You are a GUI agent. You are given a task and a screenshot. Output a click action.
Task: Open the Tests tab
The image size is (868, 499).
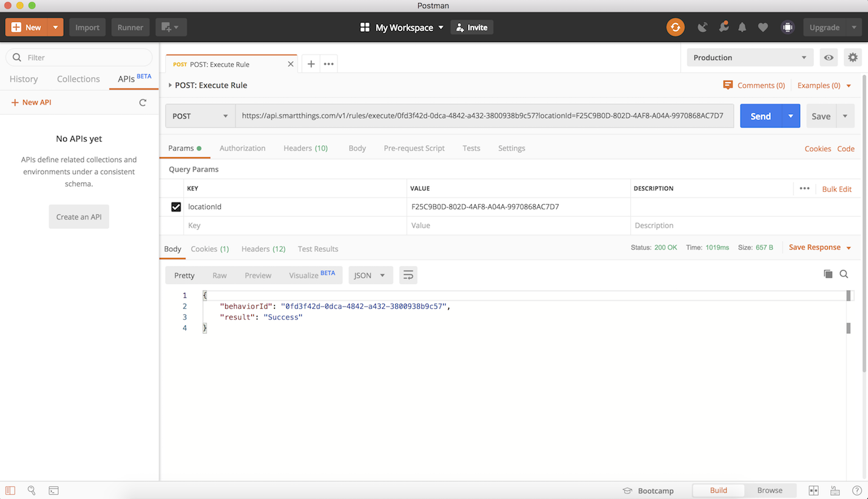[471, 148]
